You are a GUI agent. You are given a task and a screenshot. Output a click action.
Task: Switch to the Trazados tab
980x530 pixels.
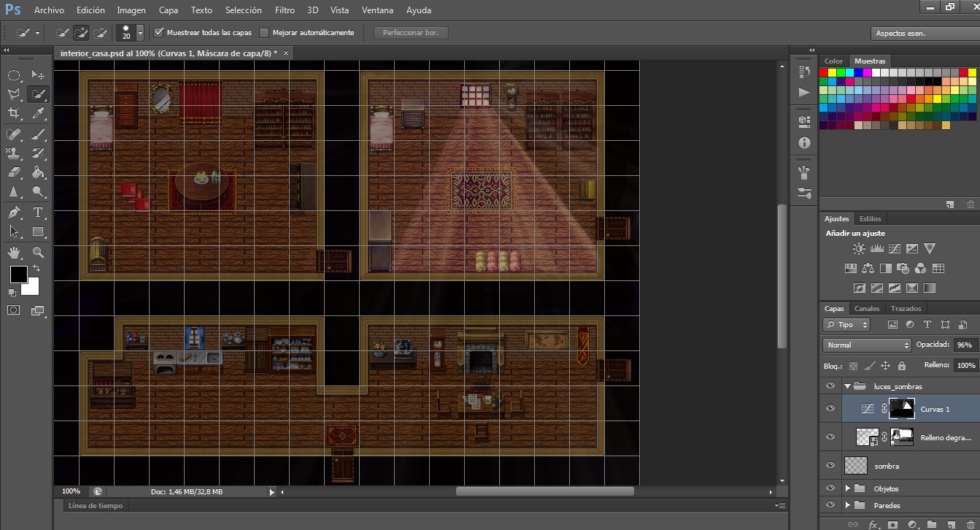[x=906, y=308]
